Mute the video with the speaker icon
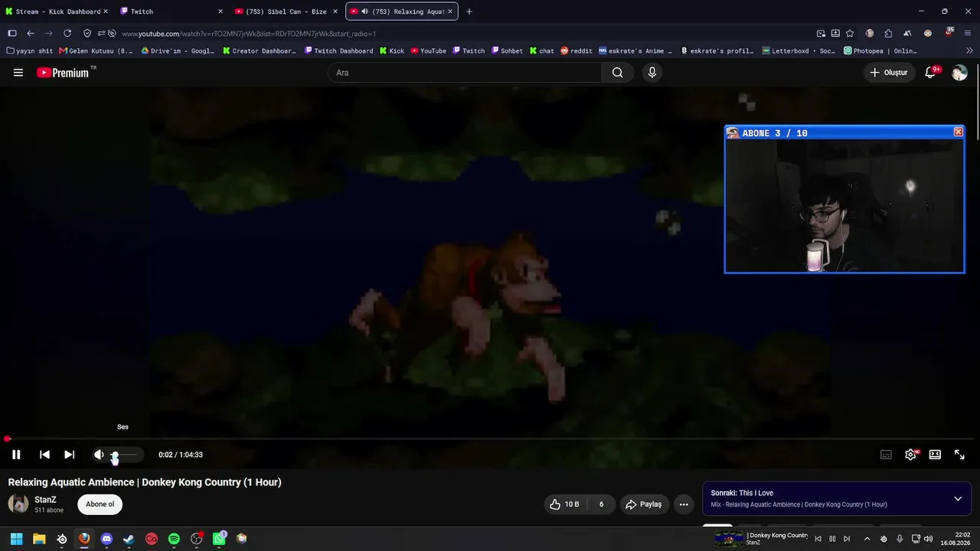The image size is (980, 551). 99,455
